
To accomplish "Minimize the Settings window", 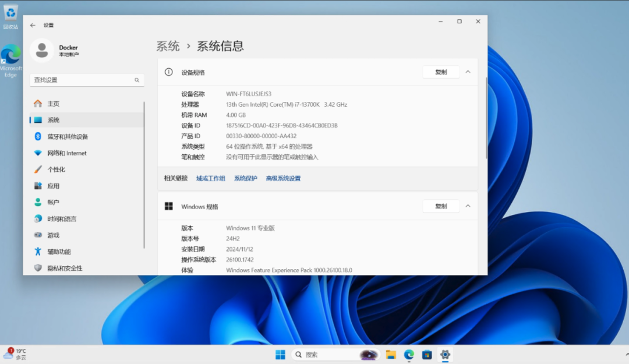I will click(x=440, y=22).
